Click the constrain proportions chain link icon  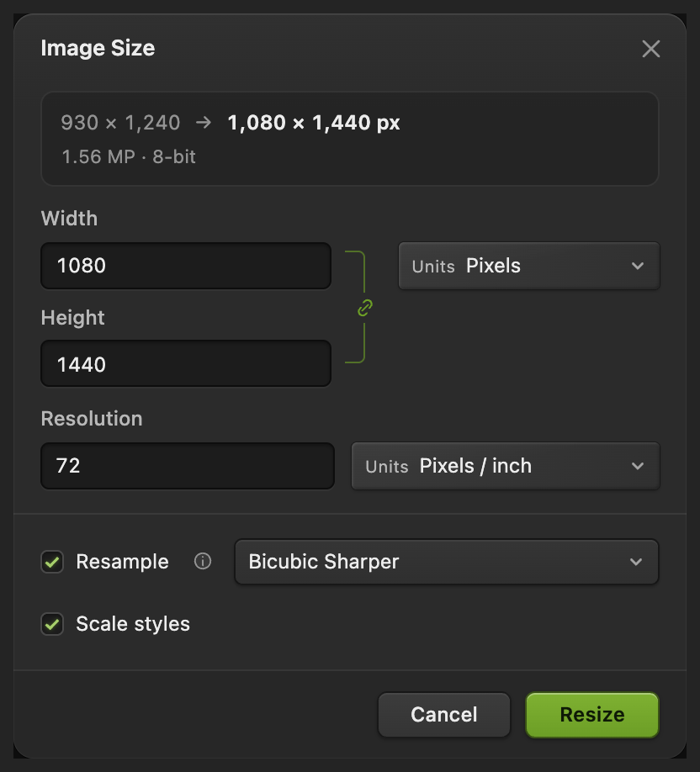pos(365,308)
